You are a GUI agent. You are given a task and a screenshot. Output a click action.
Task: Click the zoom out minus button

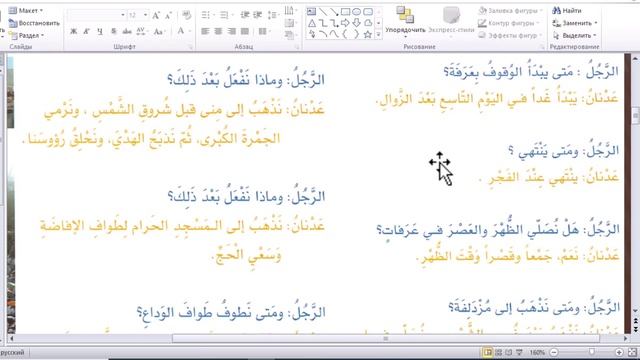tap(554, 352)
